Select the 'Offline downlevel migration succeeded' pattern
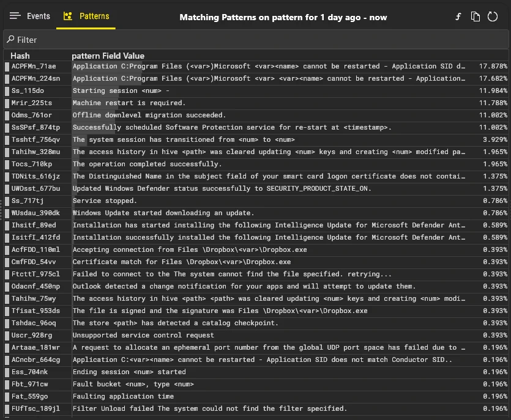 (149, 115)
